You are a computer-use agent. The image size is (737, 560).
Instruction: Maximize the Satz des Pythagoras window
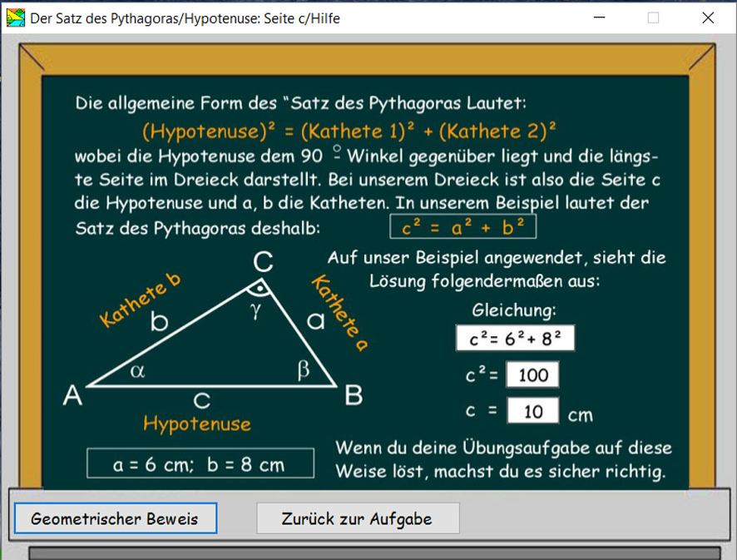click(x=653, y=17)
